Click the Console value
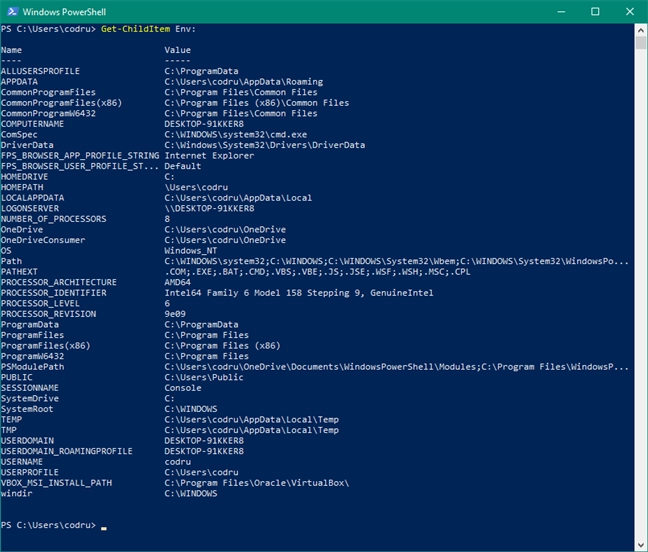Screen dimensions: 648x552 183,388
